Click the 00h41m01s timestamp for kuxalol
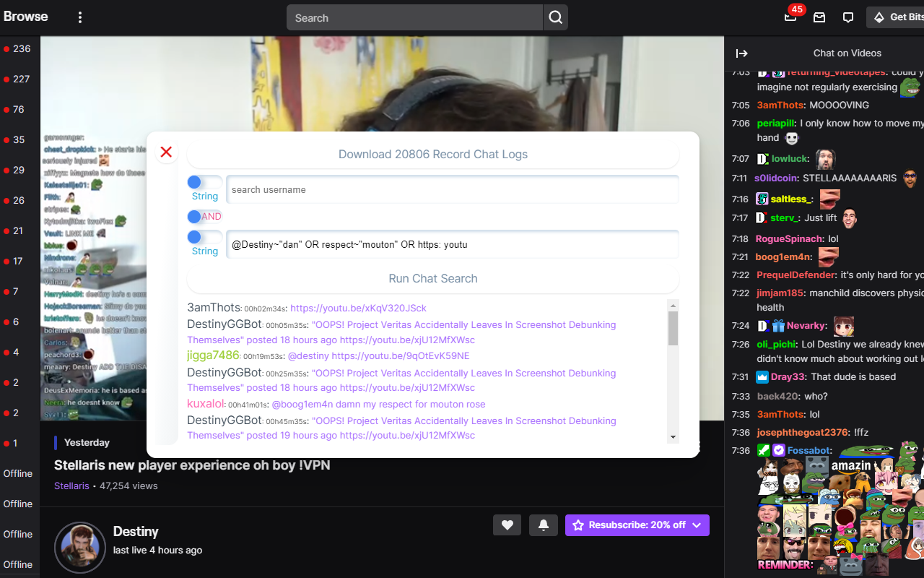This screenshot has width=924, height=578. point(248,405)
